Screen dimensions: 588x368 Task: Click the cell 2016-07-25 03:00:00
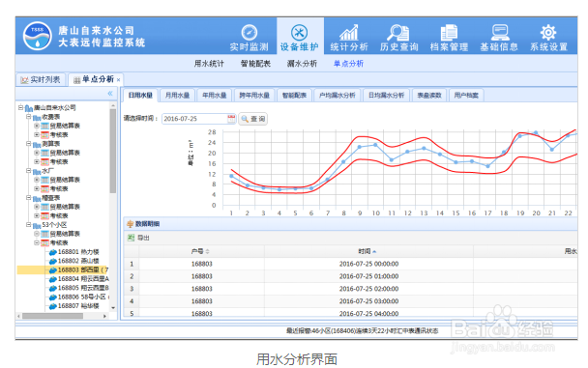(368, 301)
